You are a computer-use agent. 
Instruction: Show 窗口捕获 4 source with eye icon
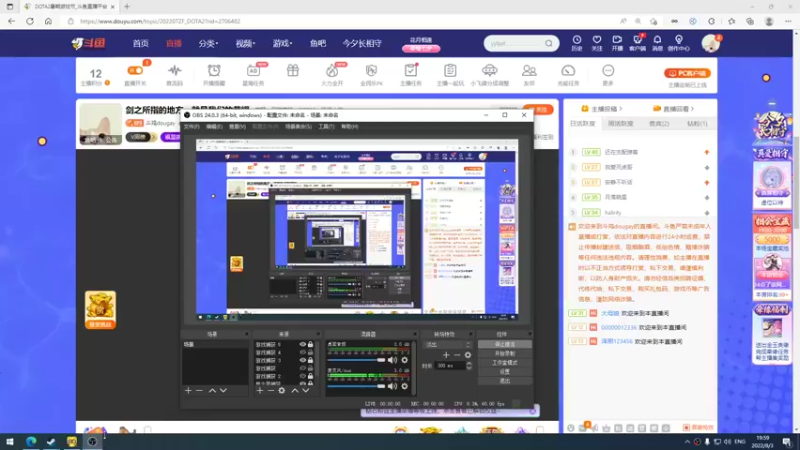tap(303, 352)
